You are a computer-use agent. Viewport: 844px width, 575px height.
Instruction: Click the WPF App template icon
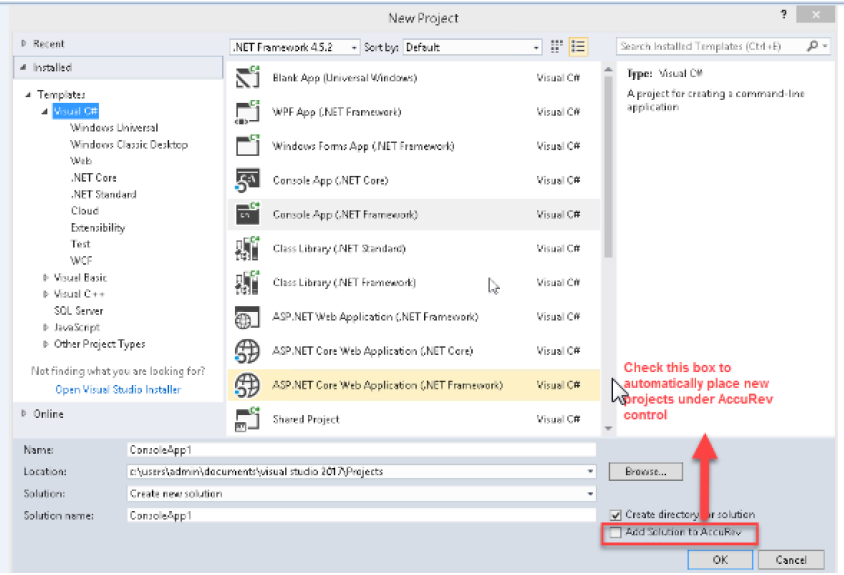pos(247,112)
